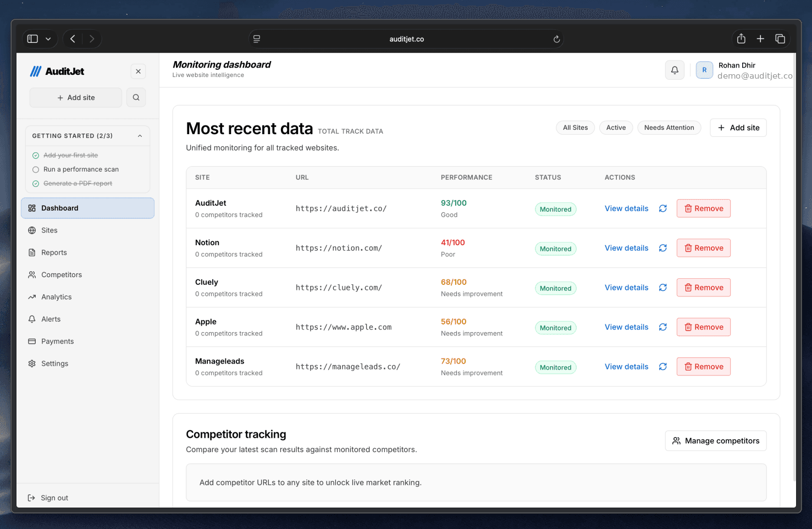Click the 93/100 performance score

[x=454, y=203]
